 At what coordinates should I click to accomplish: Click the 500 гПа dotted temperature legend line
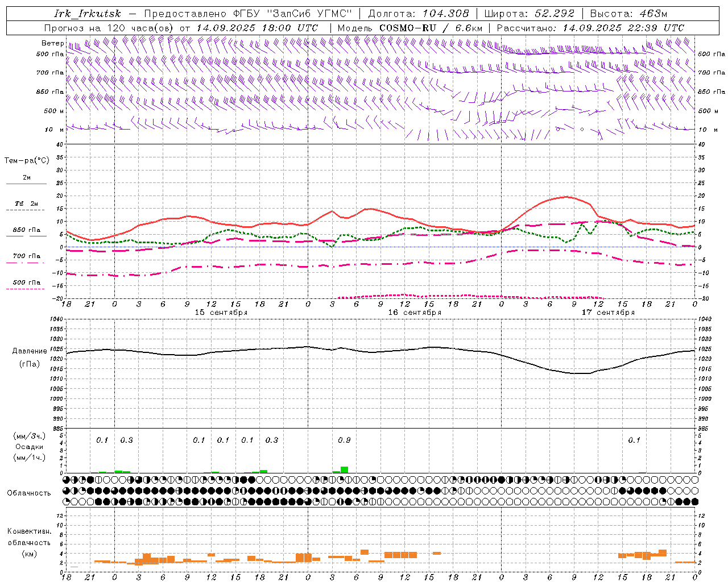point(25,289)
